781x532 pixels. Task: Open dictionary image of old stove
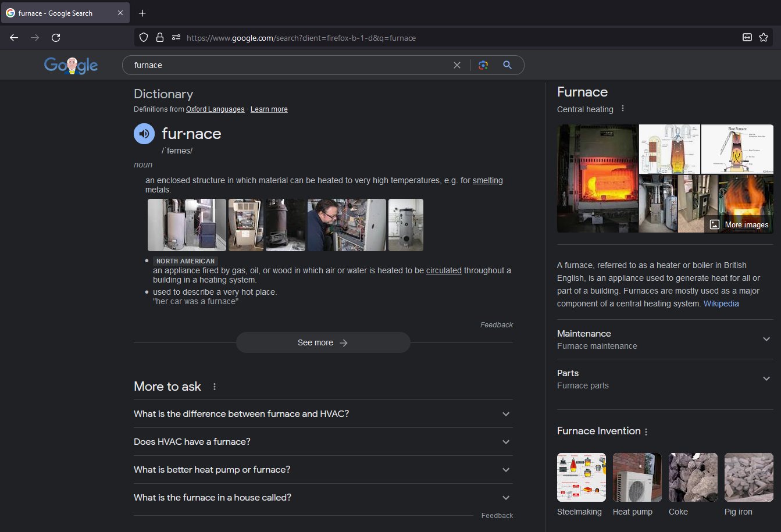click(x=286, y=225)
